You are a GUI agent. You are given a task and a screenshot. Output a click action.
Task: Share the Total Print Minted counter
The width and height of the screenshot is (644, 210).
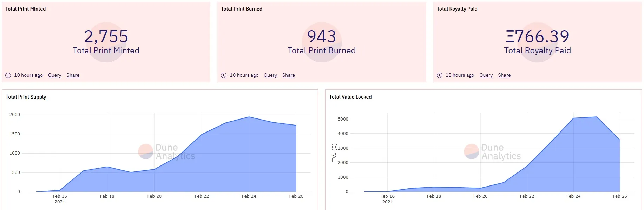73,75
